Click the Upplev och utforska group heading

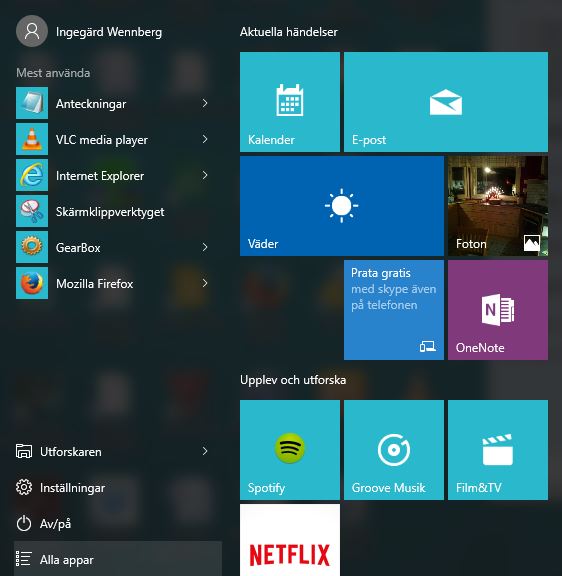[293, 380]
